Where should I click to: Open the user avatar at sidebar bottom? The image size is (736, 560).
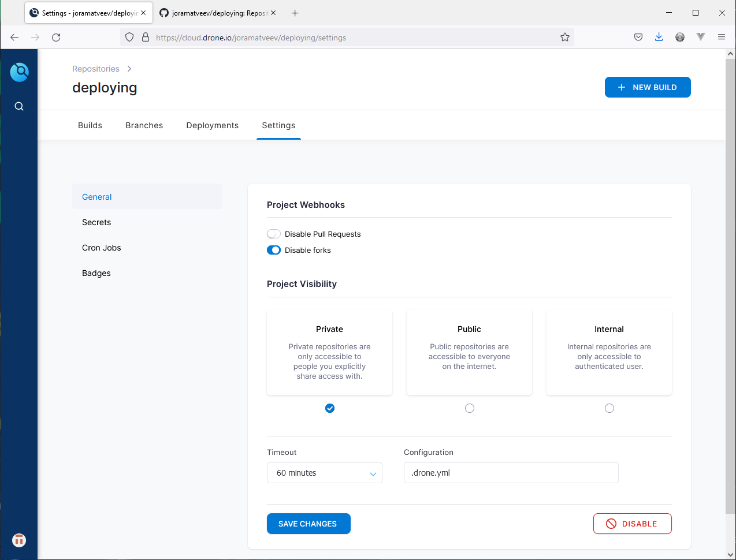[19, 540]
